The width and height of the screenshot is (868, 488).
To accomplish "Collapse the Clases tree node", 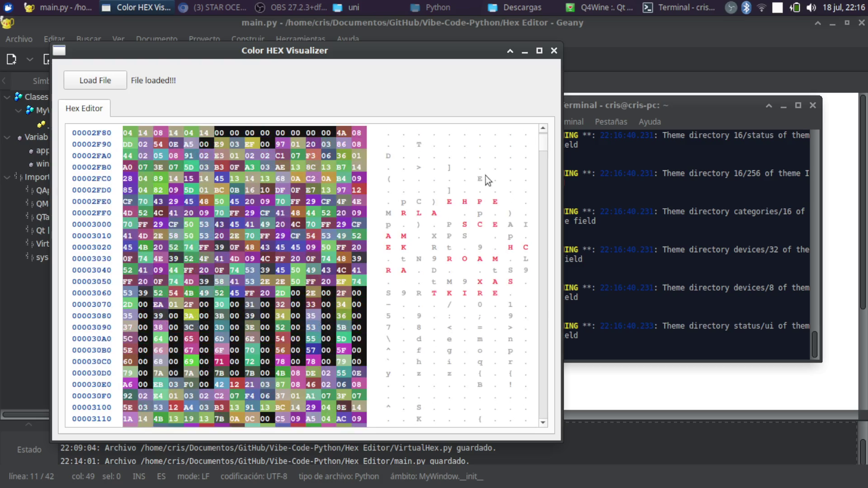I will (7, 97).
